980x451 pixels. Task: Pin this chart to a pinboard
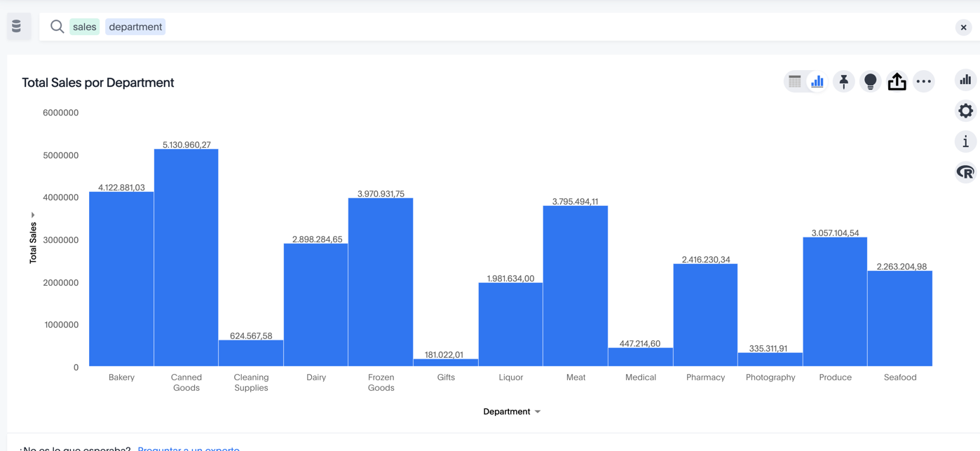(x=844, y=82)
